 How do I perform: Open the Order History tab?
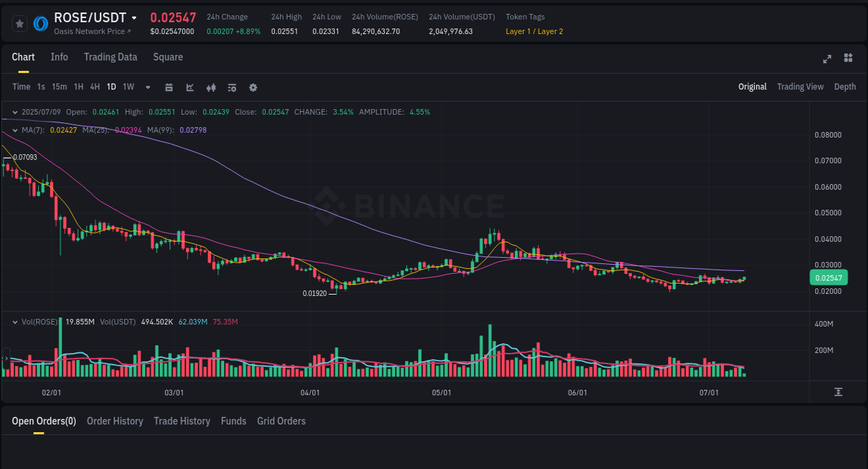pyautogui.click(x=115, y=421)
